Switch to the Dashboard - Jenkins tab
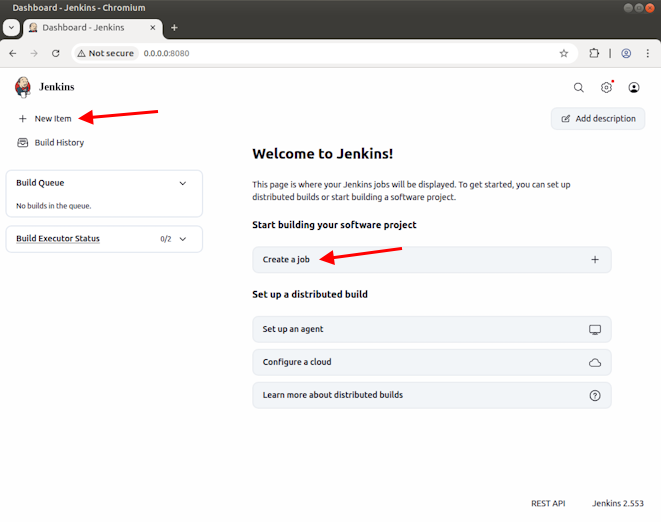This screenshot has width=661, height=522. pos(84,28)
